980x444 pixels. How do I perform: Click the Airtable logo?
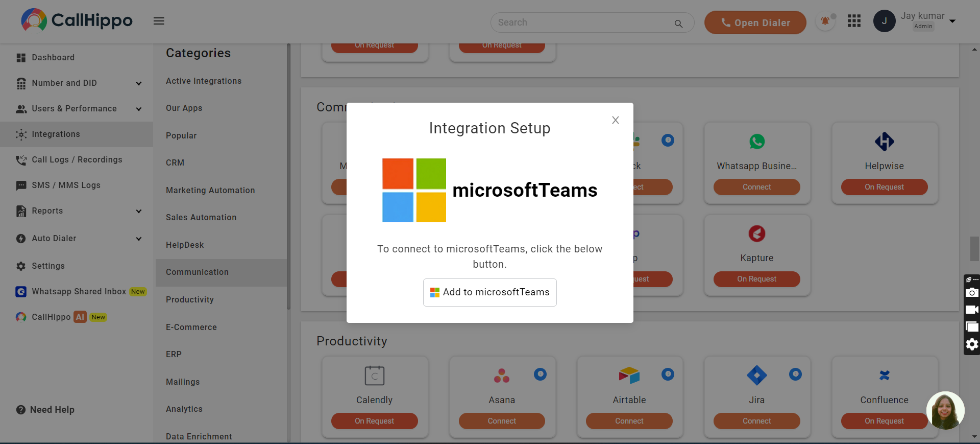tap(629, 376)
